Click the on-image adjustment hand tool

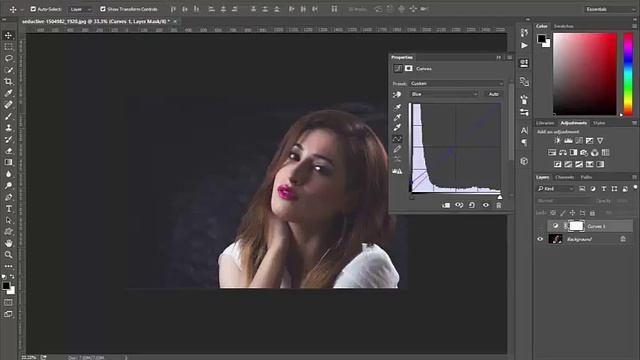click(397, 94)
